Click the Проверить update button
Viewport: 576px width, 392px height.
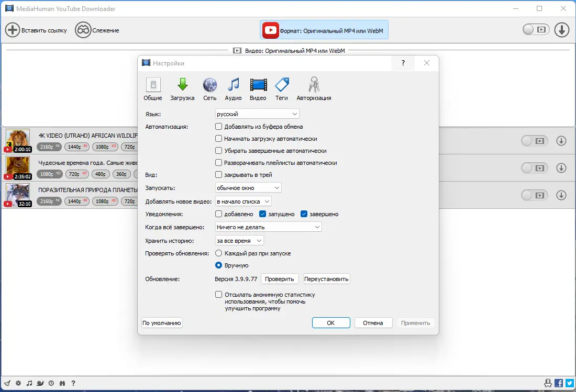click(280, 279)
